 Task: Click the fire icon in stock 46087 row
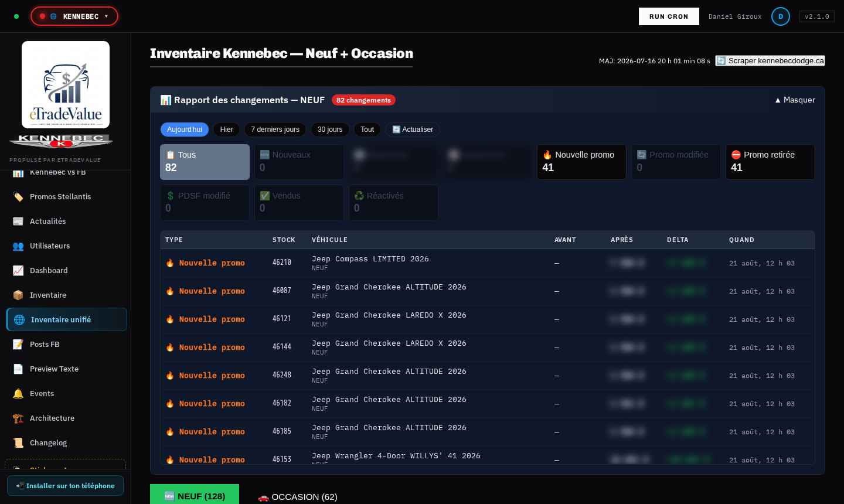click(170, 291)
